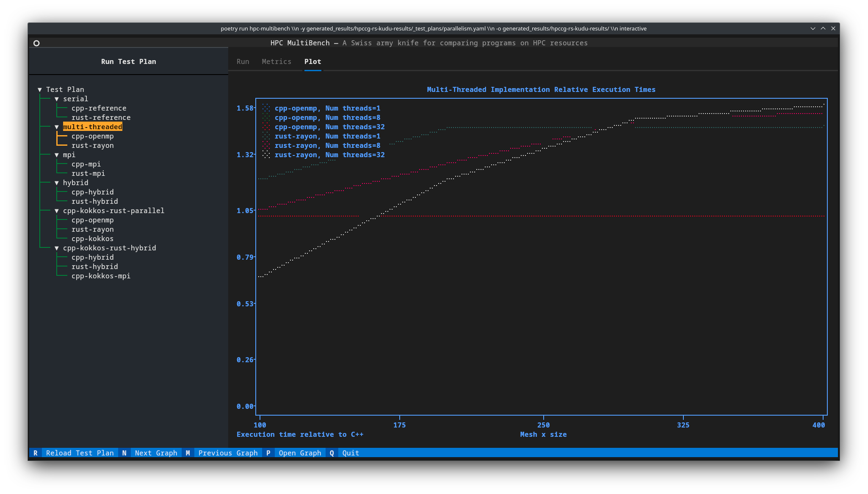Select rust-mpi tree item

88,173
